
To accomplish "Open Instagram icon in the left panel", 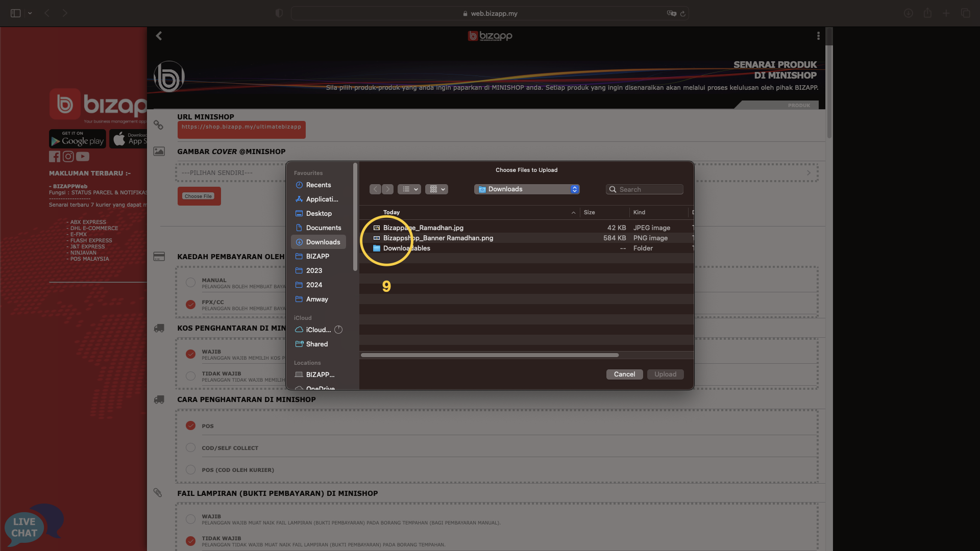I will 68,157.
